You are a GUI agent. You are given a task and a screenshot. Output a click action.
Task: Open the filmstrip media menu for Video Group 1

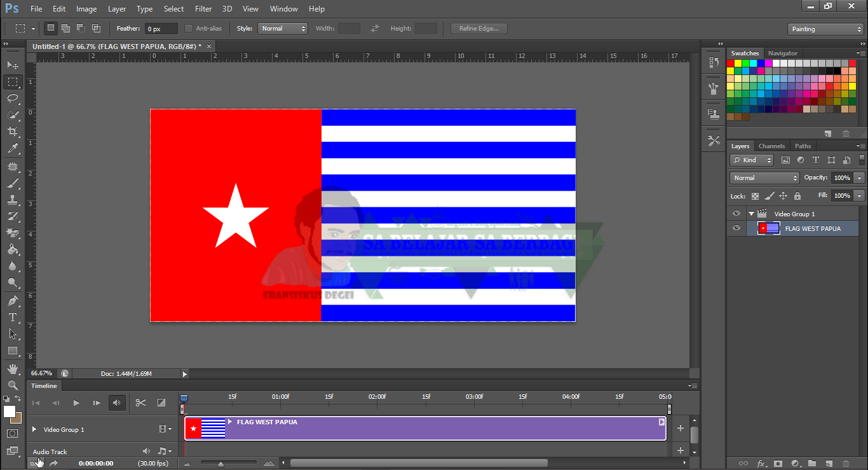tap(165, 429)
